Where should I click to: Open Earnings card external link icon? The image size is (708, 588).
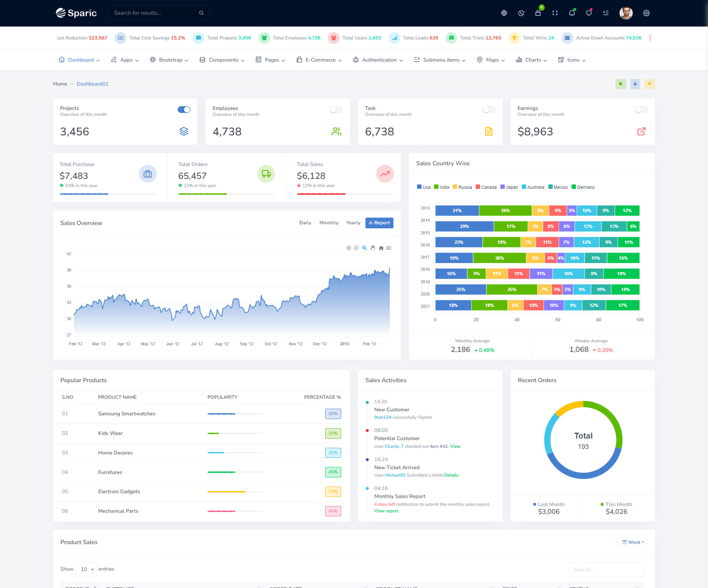coord(641,131)
